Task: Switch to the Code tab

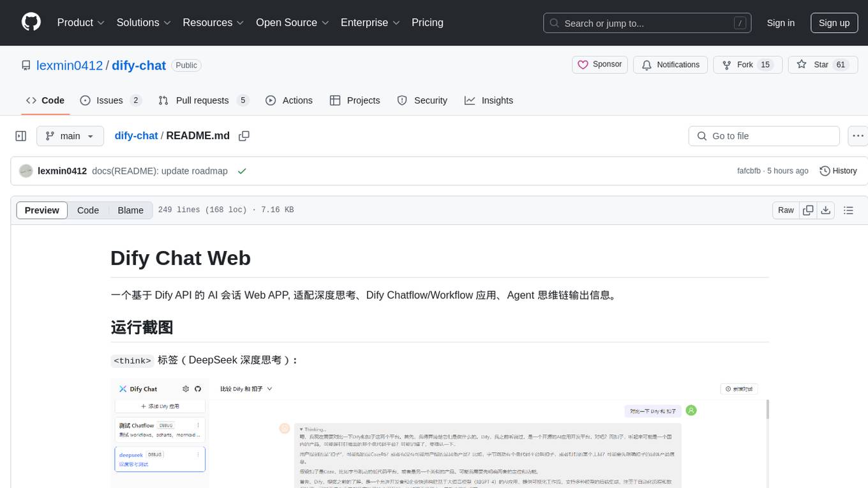Action: pyautogui.click(x=45, y=100)
